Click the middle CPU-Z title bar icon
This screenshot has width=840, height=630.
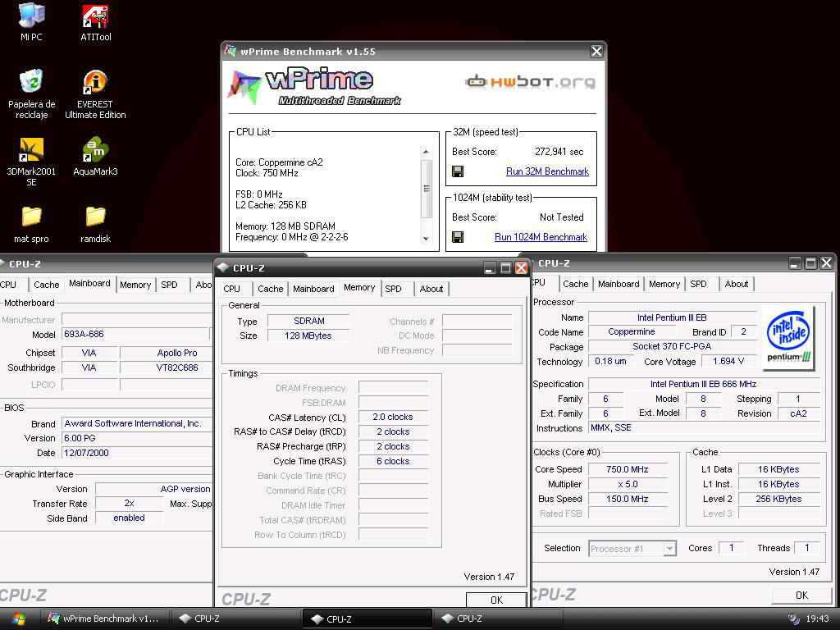pos(223,267)
